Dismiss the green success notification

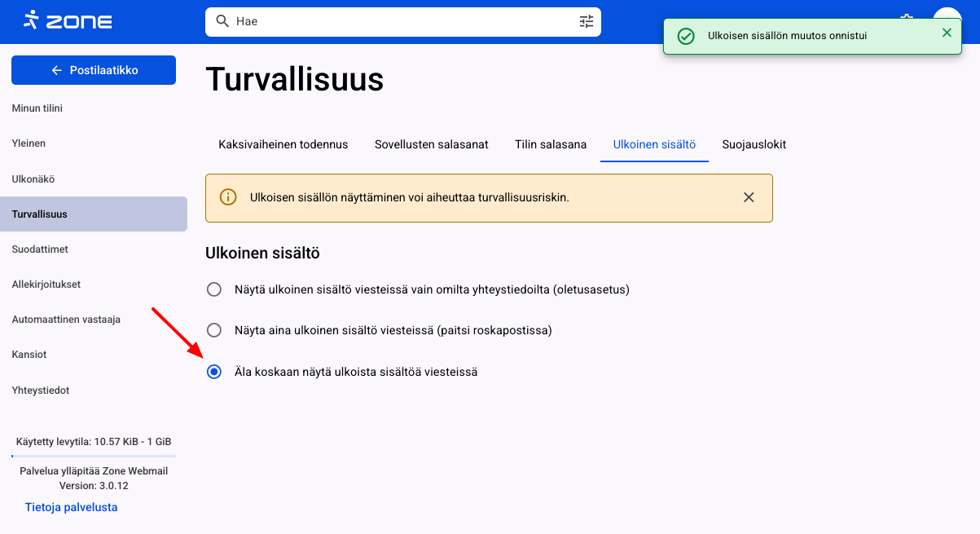pos(947,33)
